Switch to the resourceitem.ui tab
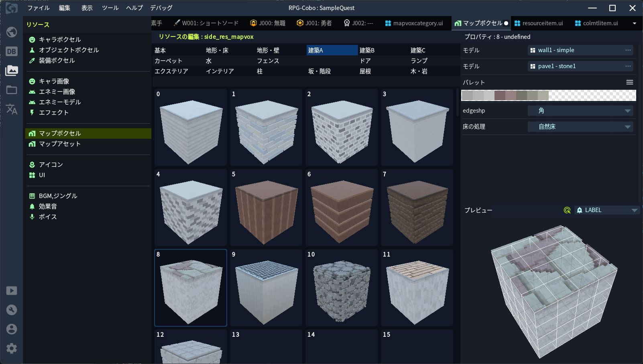This screenshot has width=643, height=364. coord(539,23)
